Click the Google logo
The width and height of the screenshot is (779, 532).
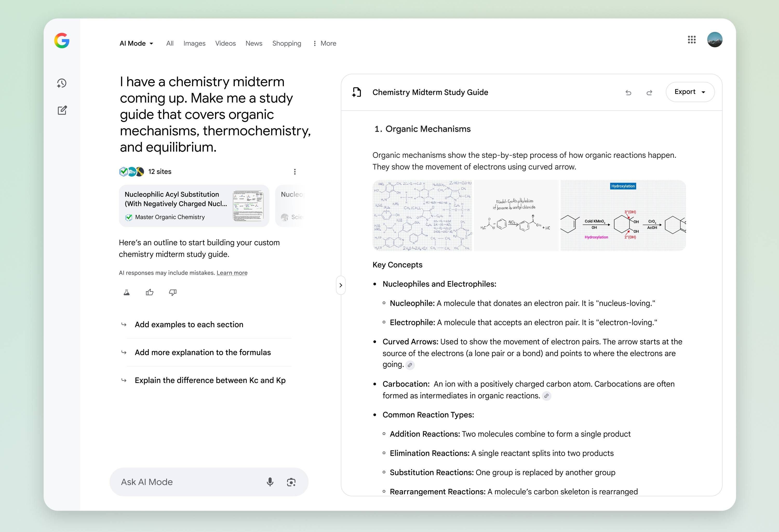click(62, 41)
